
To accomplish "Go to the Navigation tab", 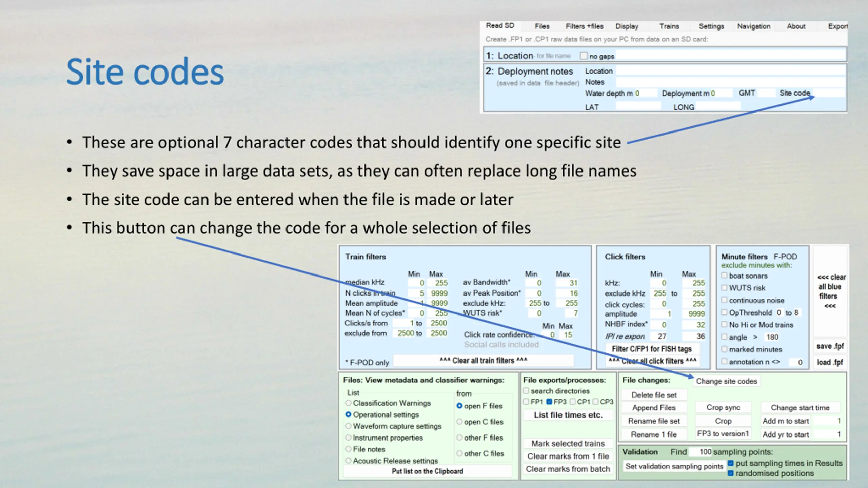I will [753, 26].
